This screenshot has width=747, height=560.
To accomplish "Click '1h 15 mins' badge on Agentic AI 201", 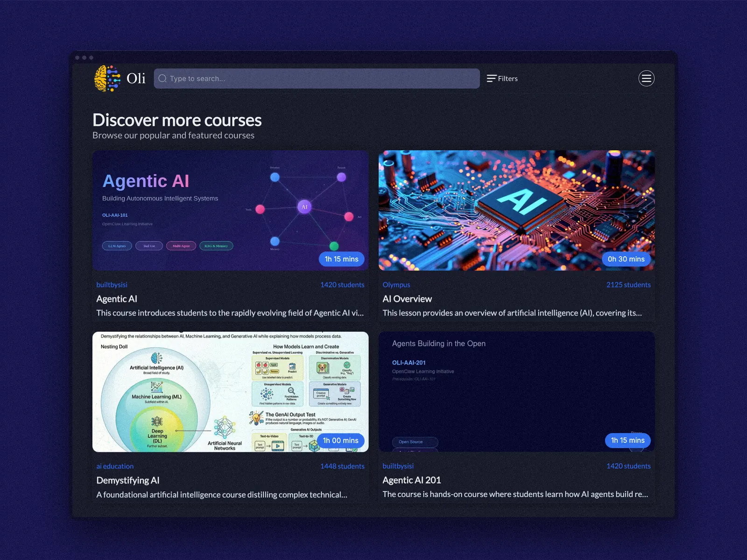I will [628, 441].
